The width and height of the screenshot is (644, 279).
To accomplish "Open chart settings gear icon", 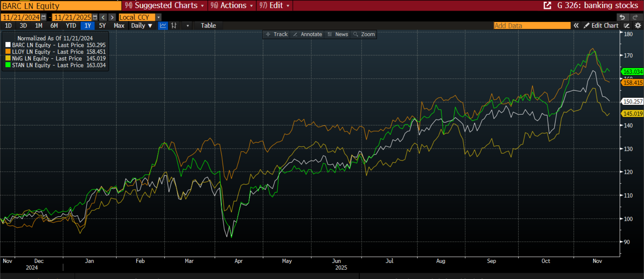I will coord(638,25).
